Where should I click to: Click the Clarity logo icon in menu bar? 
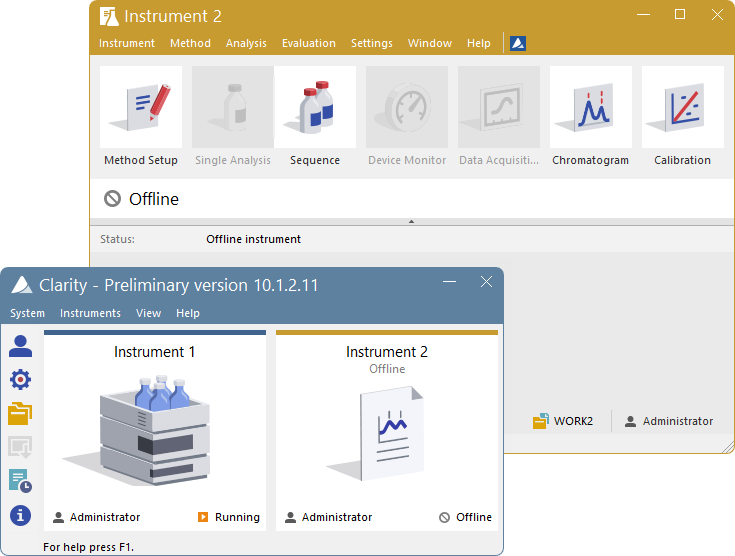(518, 43)
